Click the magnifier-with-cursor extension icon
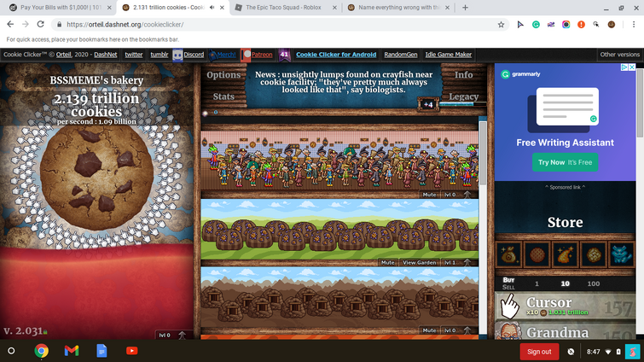This screenshot has width=644, height=362. (x=596, y=25)
